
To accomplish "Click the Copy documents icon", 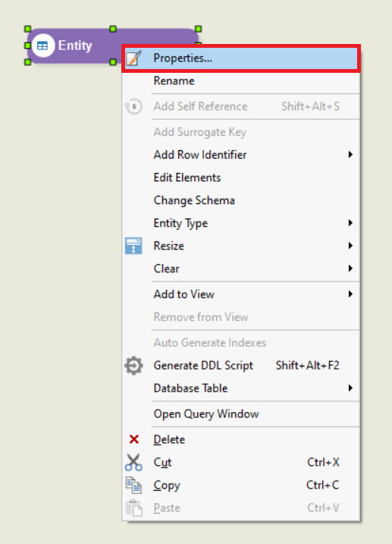I will pyautogui.click(x=133, y=485).
